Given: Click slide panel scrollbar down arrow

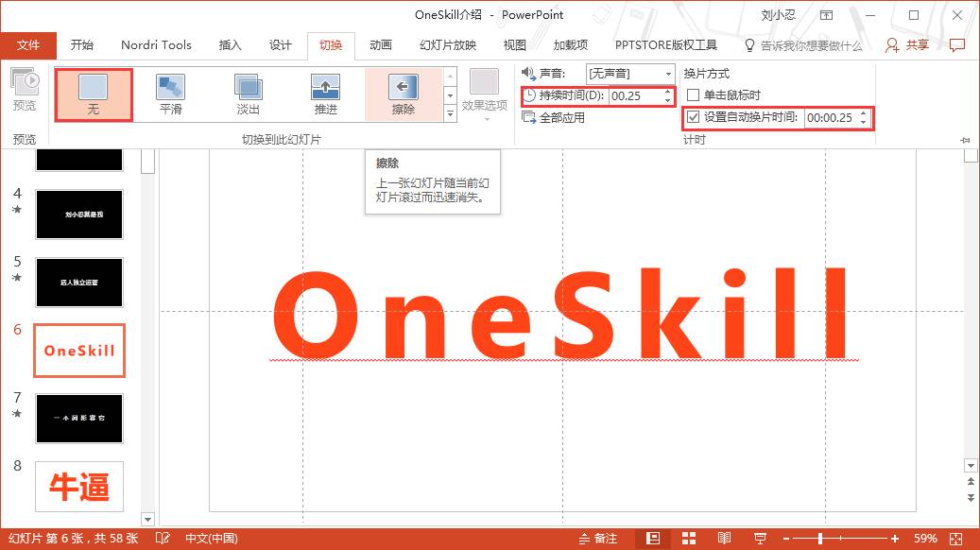Looking at the screenshot, I should (x=147, y=519).
